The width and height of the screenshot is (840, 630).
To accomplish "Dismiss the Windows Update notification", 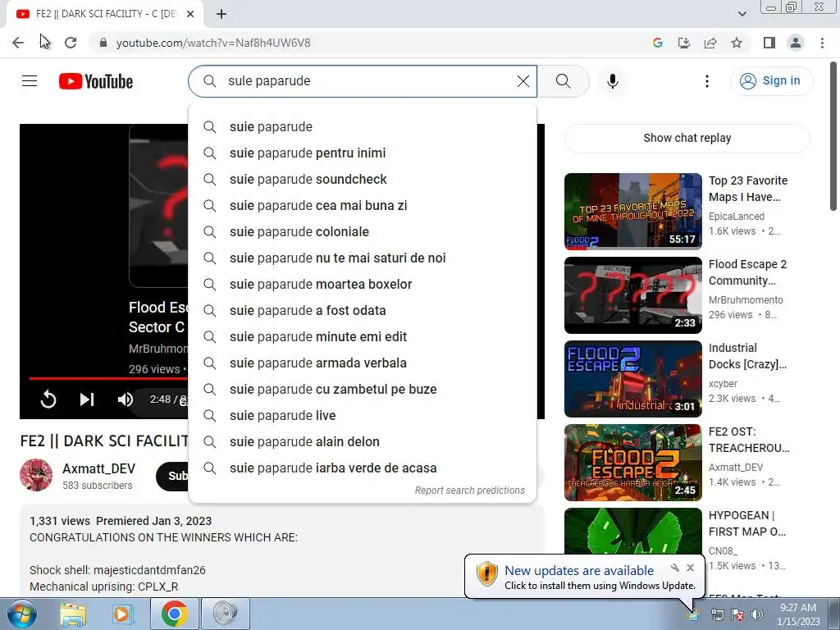I will 691,568.
